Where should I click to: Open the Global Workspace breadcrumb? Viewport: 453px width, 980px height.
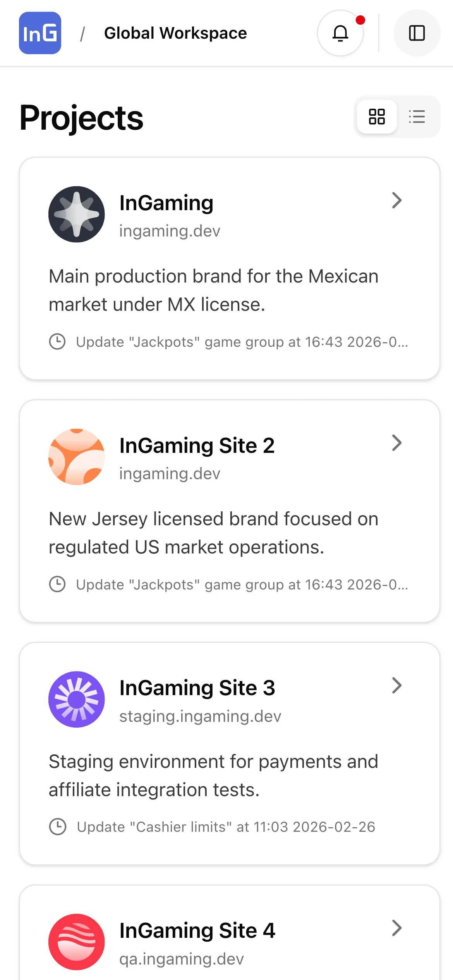coord(175,33)
